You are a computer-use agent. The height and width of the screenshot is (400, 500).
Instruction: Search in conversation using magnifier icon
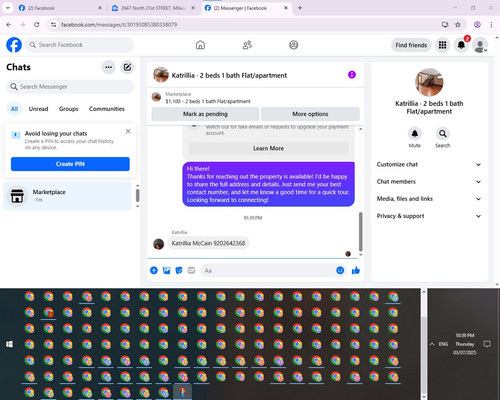(x=443, y=134)
